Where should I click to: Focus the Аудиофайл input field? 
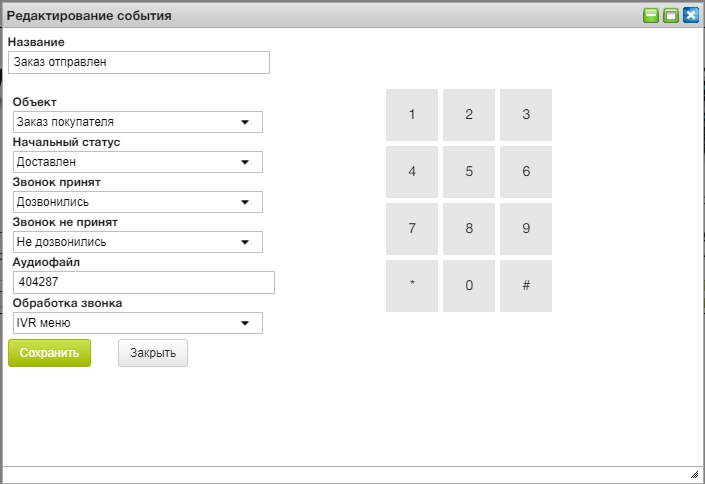click(143, 283)
